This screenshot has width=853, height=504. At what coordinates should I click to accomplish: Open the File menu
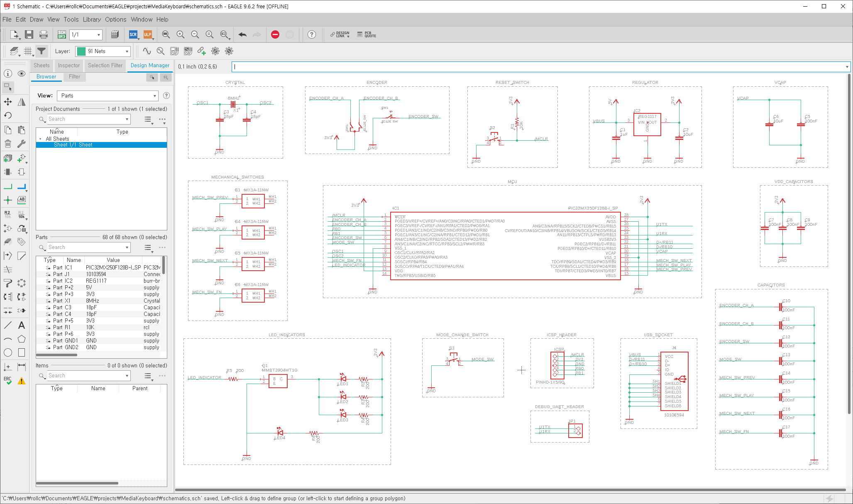tap(7, 20)
